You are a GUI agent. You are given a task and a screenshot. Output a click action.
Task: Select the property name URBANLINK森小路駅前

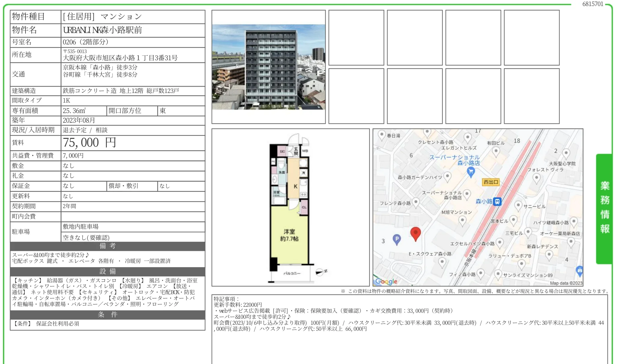click(x=102, y=30)
